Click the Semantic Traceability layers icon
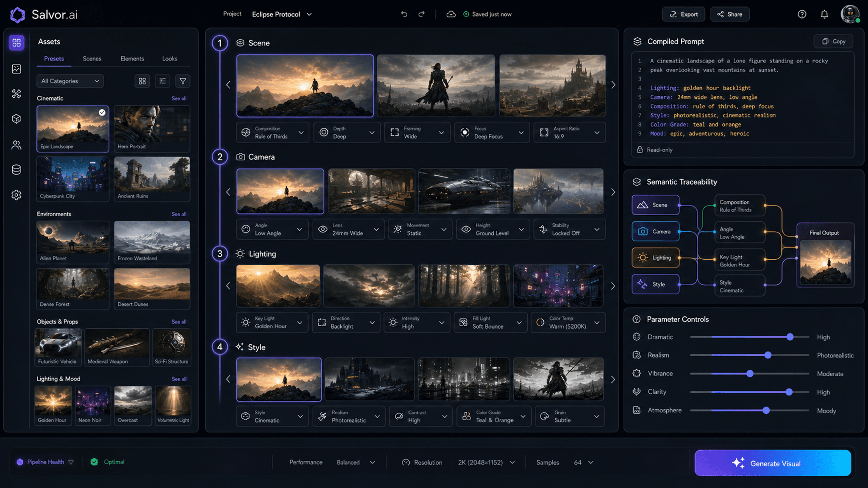 [637, 182]
